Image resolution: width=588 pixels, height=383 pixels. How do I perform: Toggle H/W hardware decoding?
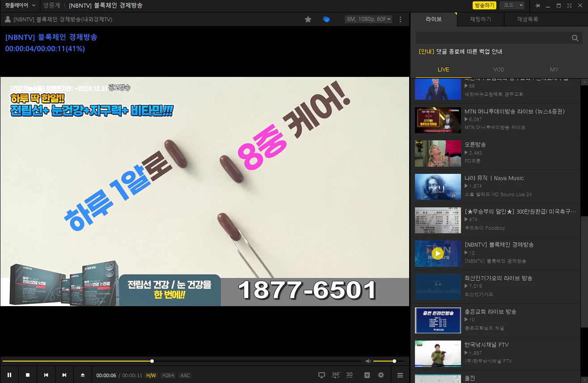click(151, 375)
